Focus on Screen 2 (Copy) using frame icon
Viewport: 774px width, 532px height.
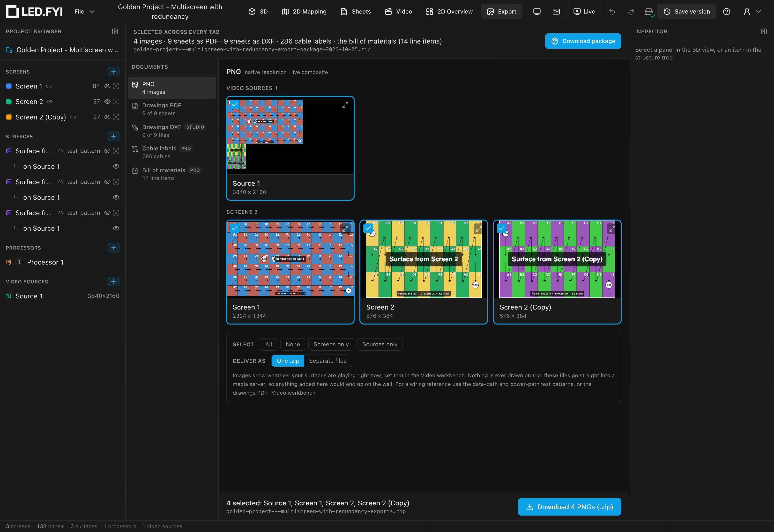pos(116,117)
